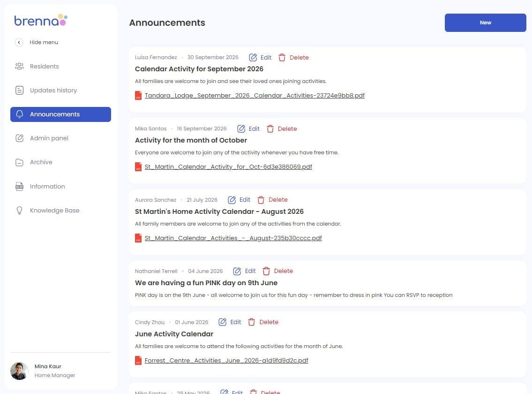The image size is (532, 394).
Task: Click edit pencil icon on Nathaniel Terrell post
Action: pos(237,271)
